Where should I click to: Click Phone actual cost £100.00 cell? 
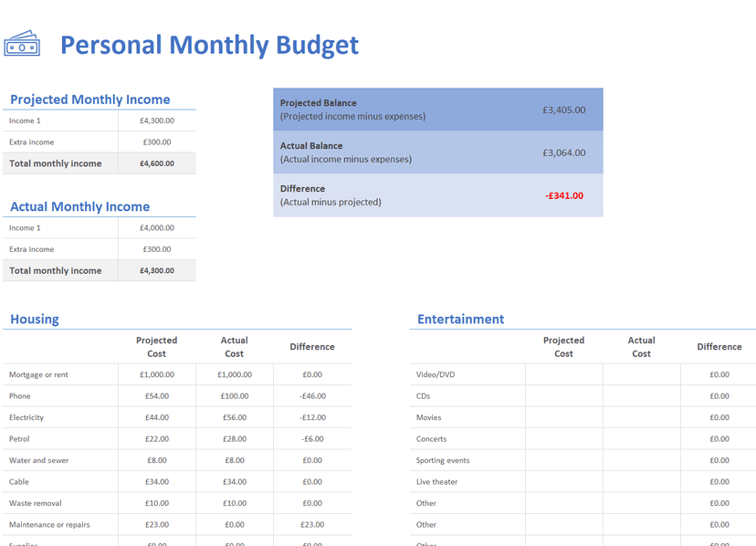[234, 396]
